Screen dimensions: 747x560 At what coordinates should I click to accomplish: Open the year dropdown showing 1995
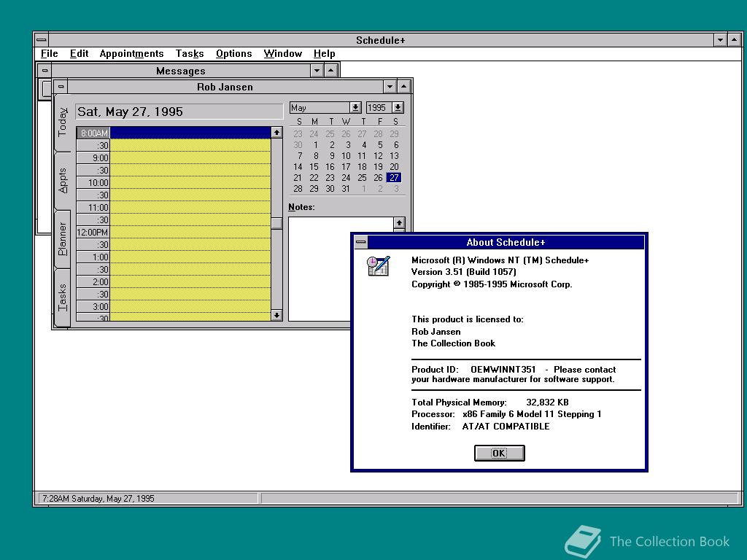pyautogui.click(x=398, y=108)
